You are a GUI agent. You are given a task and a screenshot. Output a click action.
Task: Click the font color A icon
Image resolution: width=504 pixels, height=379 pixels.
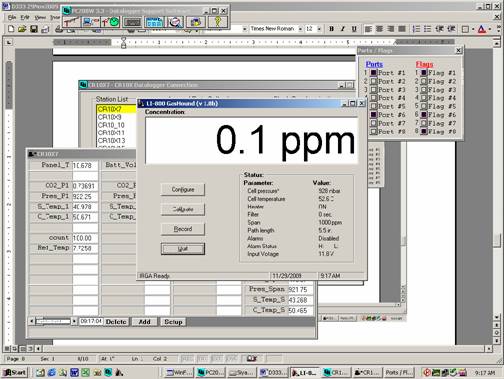[482, 29]
